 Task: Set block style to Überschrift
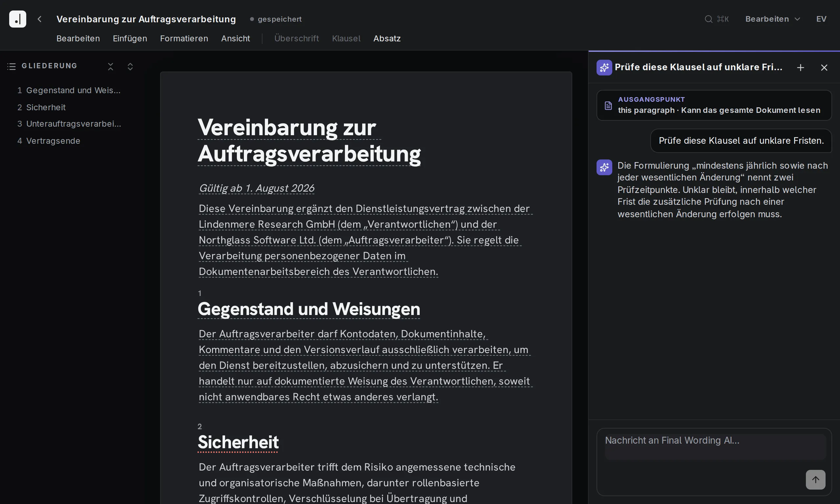(297, 38)
